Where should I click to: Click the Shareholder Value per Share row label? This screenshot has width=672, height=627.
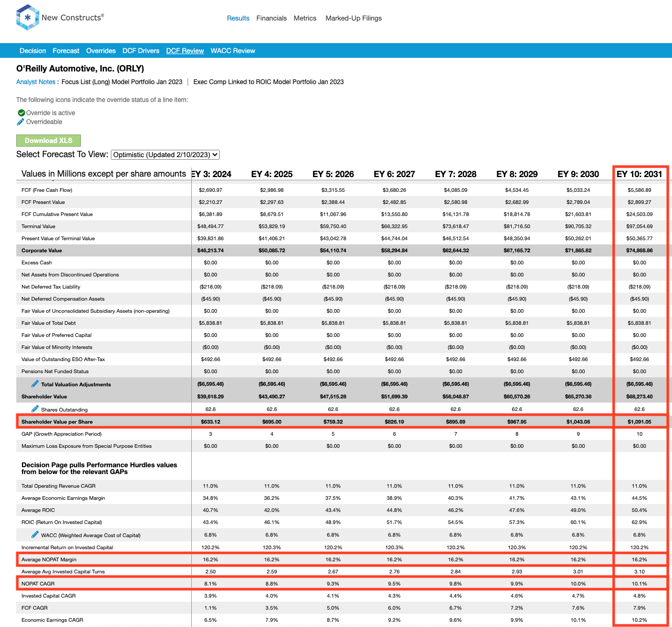(x=57, y=422)
